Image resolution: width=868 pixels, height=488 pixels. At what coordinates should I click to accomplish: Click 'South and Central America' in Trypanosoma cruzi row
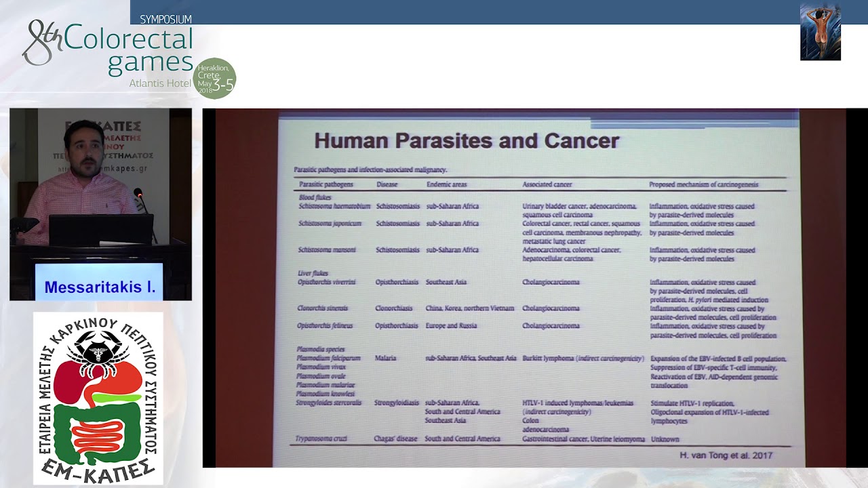click(462, 439)
